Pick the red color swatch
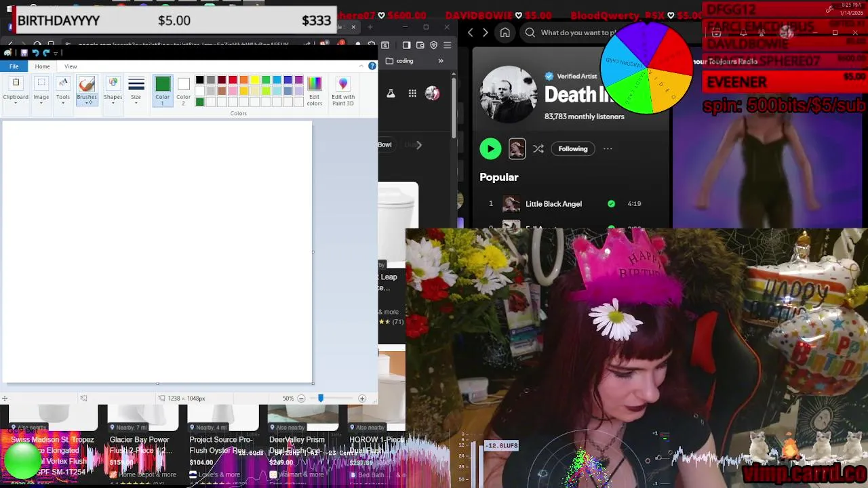The width and height of the screenshot is (868, 488). (233, 80)
